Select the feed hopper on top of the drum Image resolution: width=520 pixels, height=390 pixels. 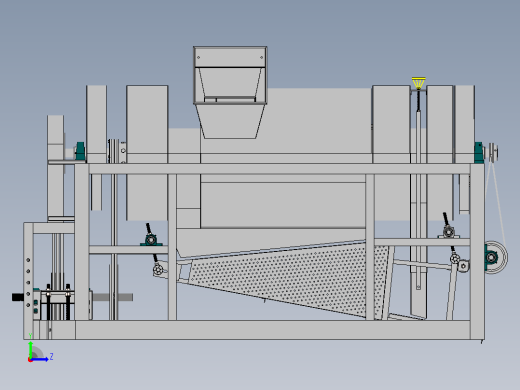(x=230, y=92)
